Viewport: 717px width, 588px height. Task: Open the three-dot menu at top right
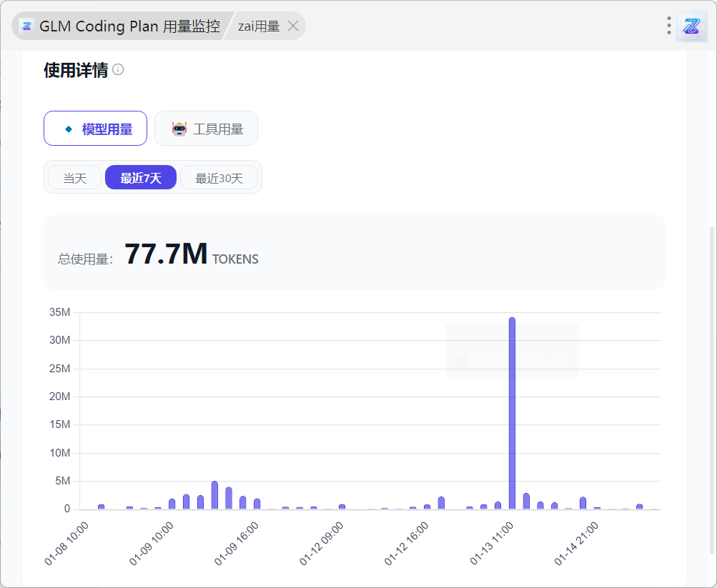pos(669,26)
